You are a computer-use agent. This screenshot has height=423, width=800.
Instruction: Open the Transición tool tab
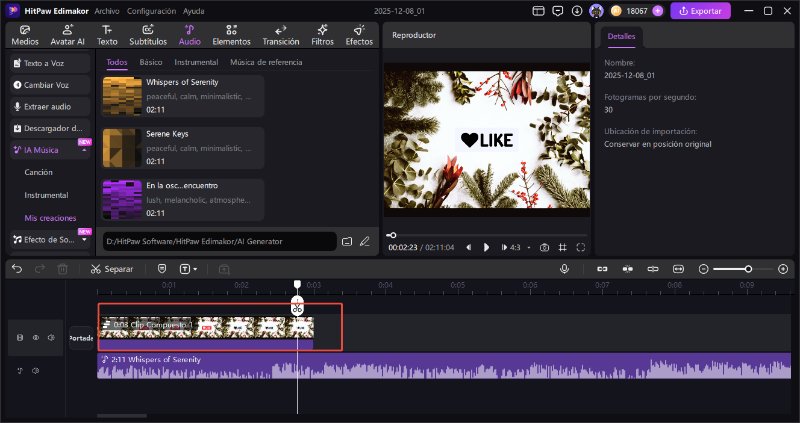pos(280,35)
